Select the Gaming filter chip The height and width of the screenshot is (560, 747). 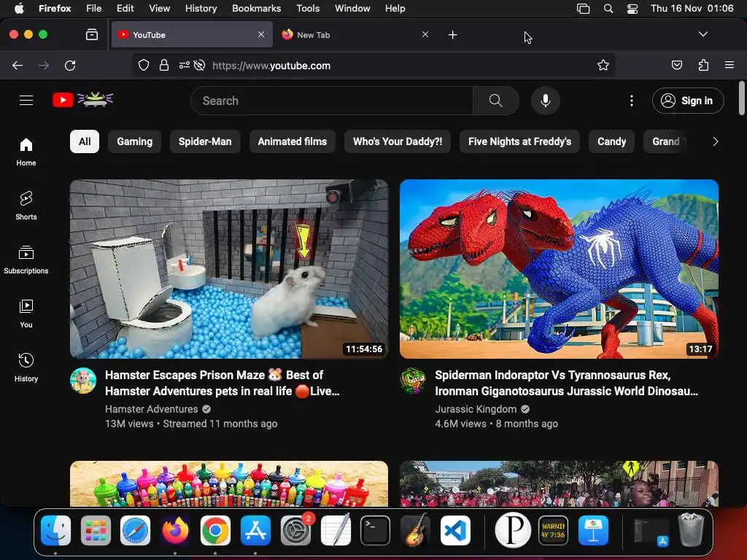point(135,141)
